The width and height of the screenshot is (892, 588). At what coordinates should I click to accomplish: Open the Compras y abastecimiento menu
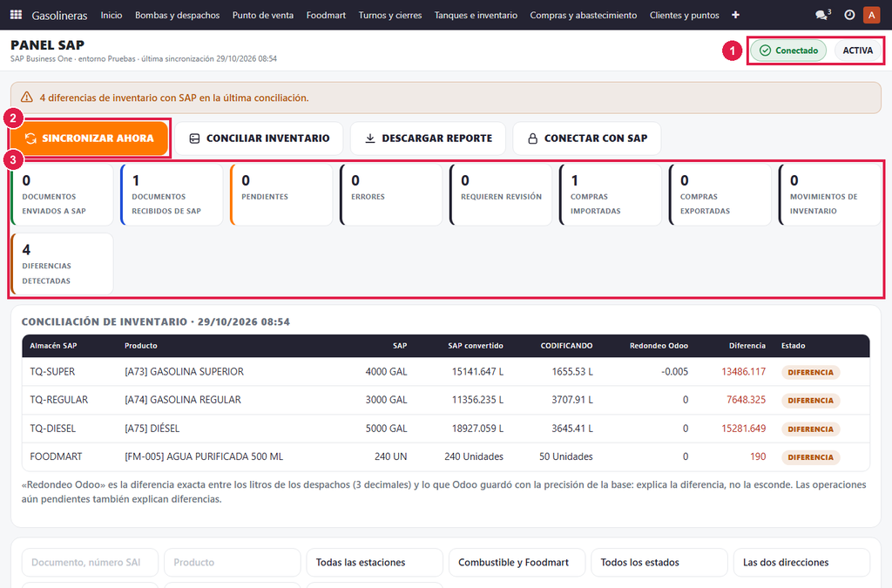pyautogui.click(x=584, y=16)
